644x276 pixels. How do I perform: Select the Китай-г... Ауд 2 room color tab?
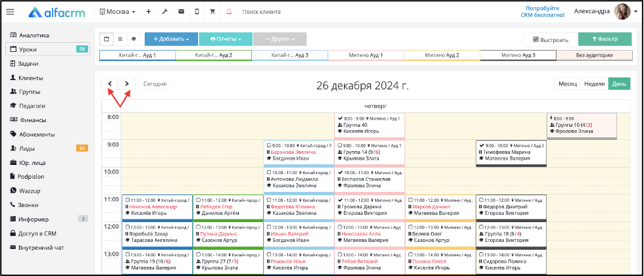click(214, 55)
